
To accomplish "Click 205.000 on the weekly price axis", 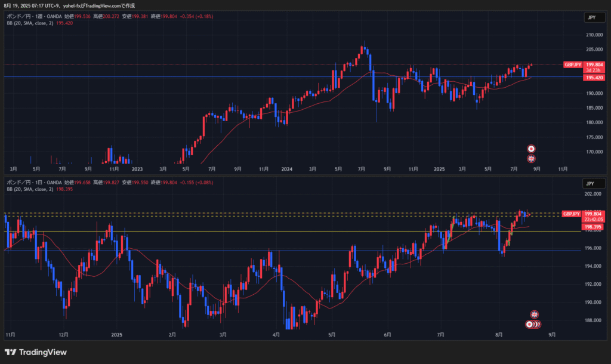I will tap(594, 50).
